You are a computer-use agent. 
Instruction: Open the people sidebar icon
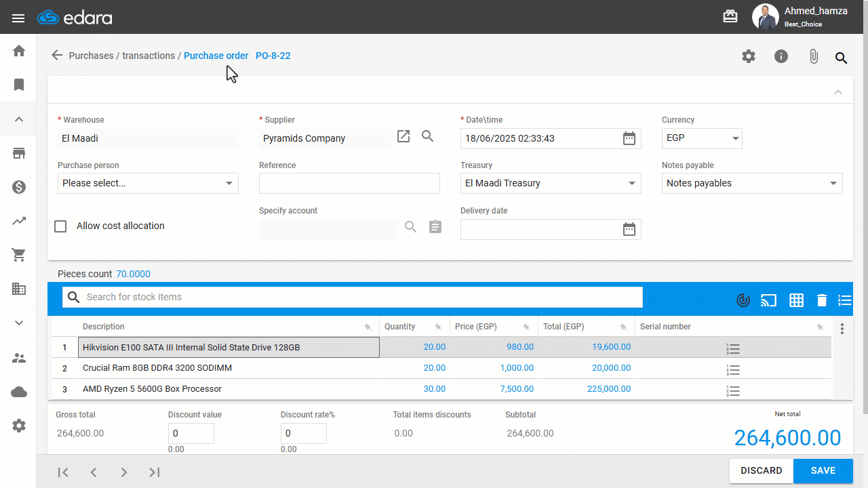(19, 358)
